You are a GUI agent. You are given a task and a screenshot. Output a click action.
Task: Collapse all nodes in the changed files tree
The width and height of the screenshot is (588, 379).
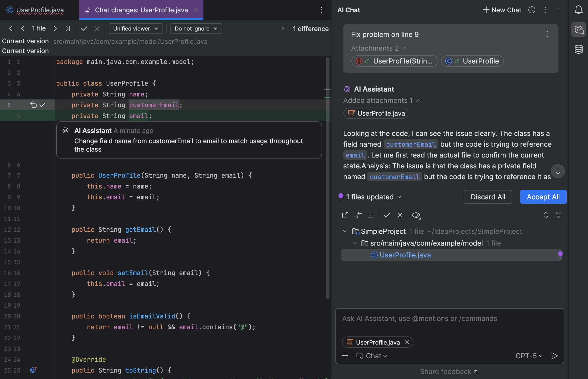[x=559, y=215]
